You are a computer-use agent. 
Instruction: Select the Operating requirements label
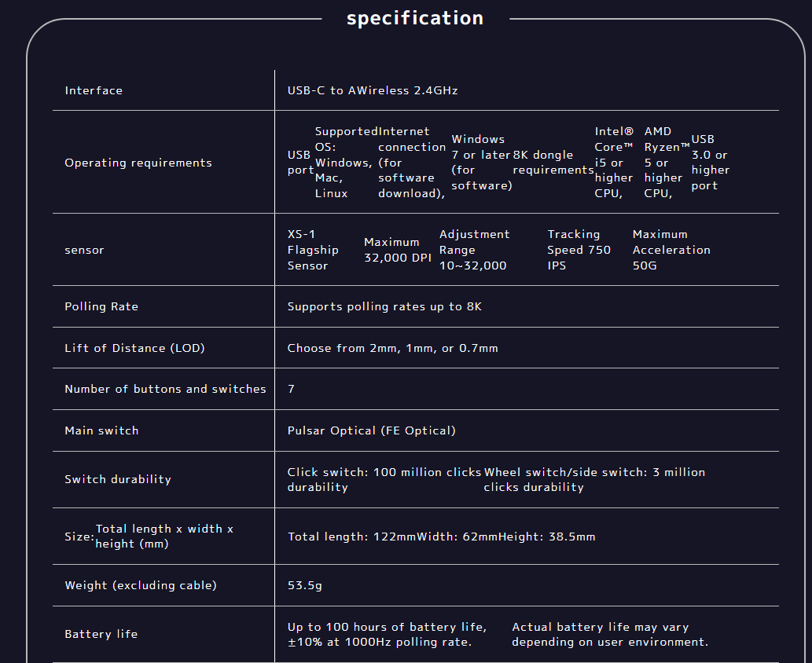click(138, 163)
